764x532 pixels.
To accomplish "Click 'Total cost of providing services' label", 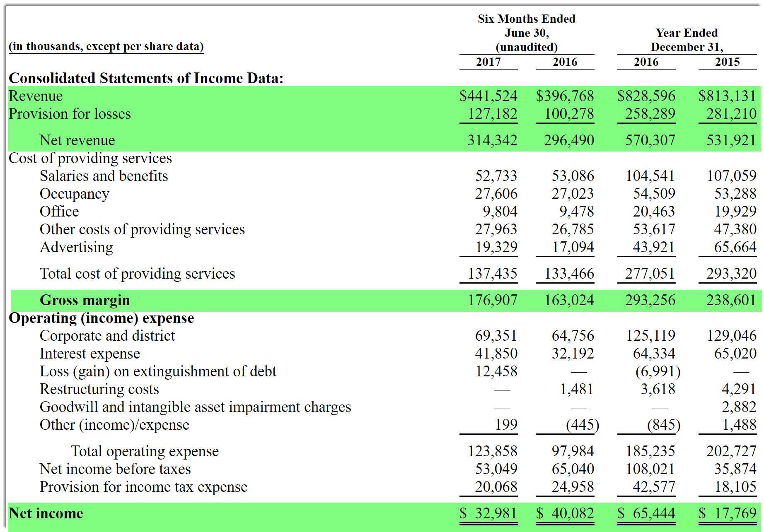I will [137, 274].
